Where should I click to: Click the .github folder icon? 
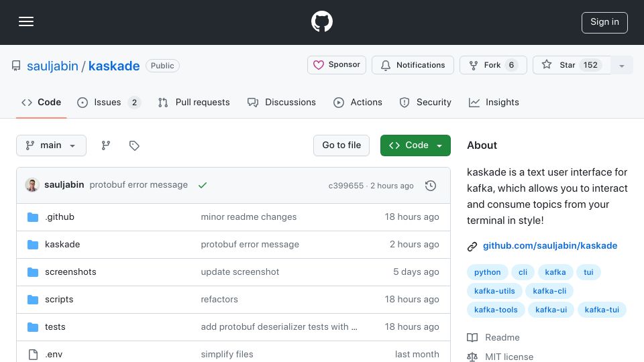tap(33, 217)
